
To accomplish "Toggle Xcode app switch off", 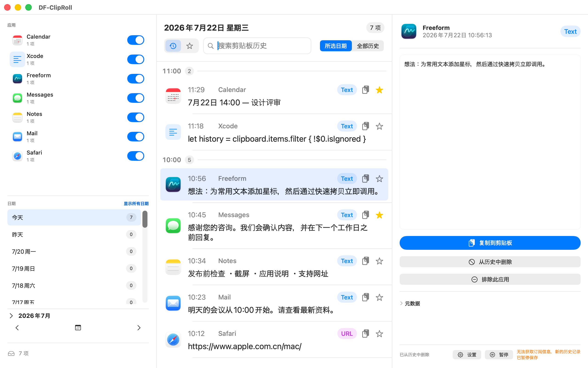I will (136, 59).
